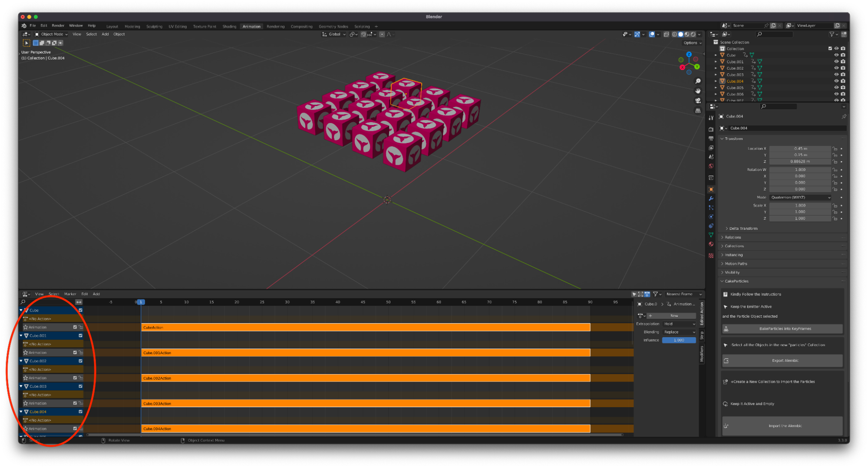Image resolution: width=868 pixels, height=468 pixels.
Task: Open the Tool settings properties tab
Action: click(711, 118)
